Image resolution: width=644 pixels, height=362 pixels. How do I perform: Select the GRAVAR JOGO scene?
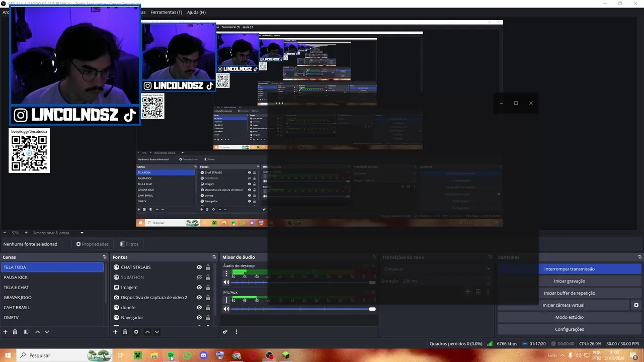click(x=52, y=298)
